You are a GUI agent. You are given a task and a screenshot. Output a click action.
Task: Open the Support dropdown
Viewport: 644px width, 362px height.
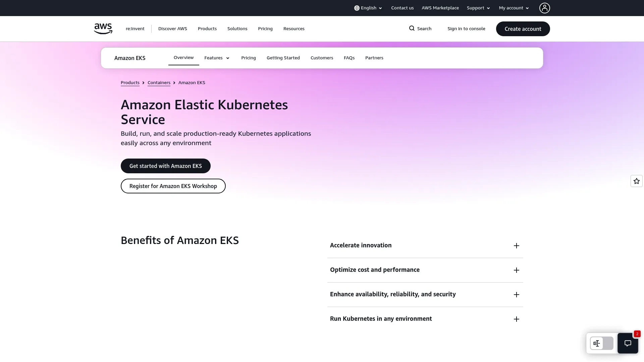pos(478,8)
